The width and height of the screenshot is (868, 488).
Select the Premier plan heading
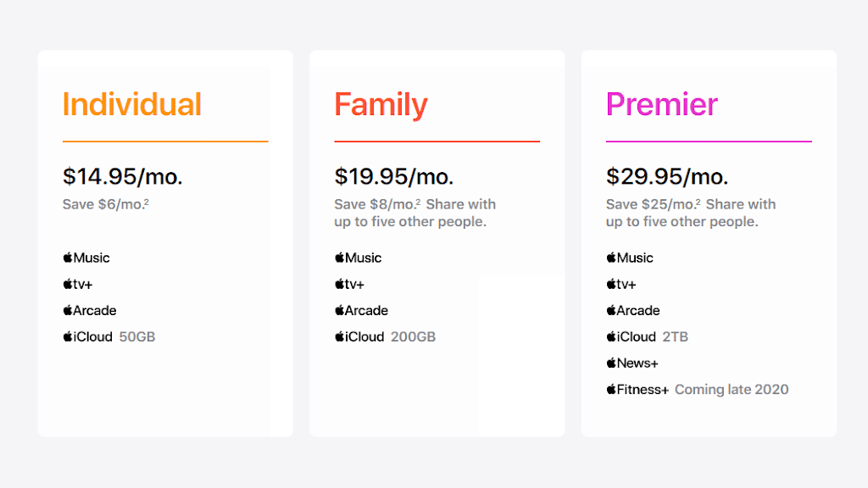pyautogui.click(x=661, y=104)
